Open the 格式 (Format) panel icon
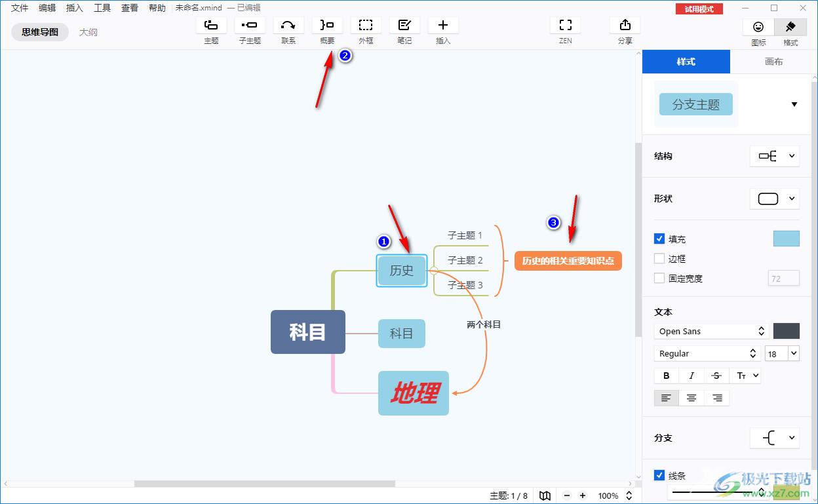The width and height of the screenshot is (818, 504). coord(790,27)
